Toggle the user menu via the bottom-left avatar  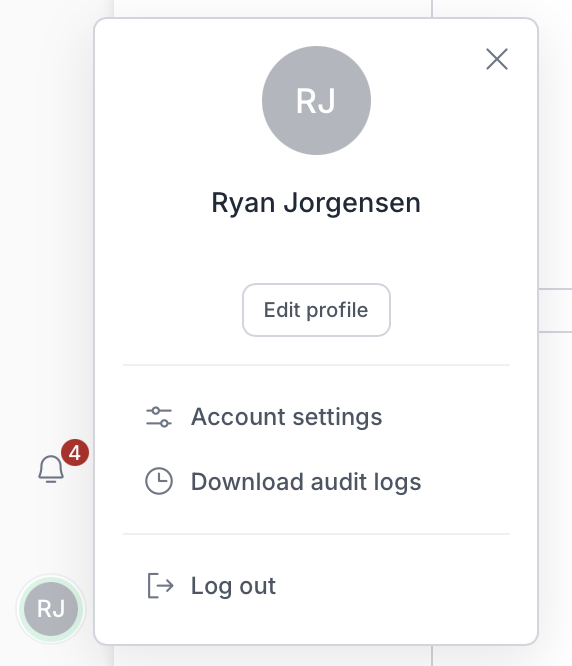51,609
